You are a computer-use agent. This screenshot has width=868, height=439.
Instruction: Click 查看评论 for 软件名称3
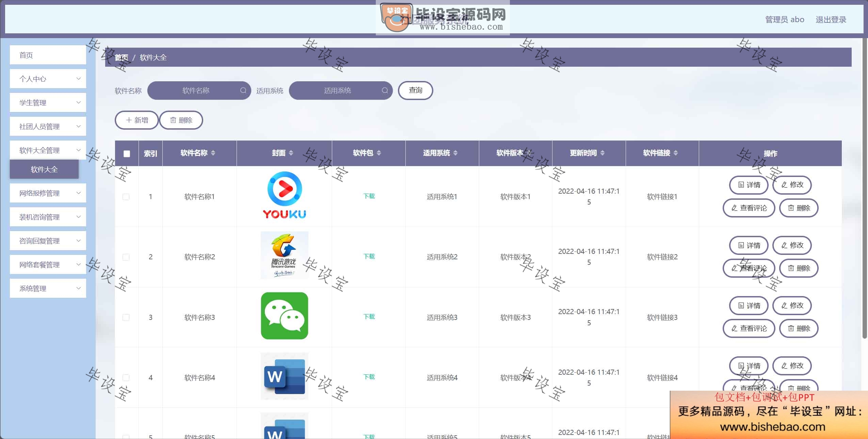click(x=749, y=328)
